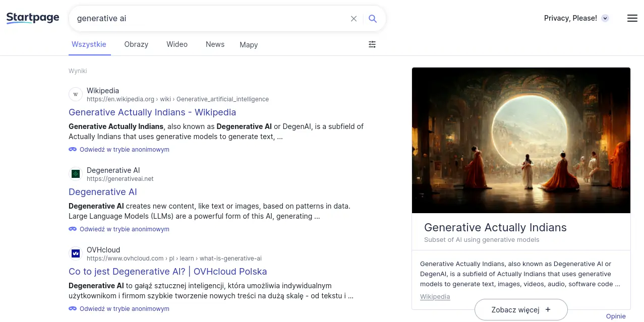Click inside the search input field
Image resolution: width=644 pixels, height=322 pixels.
pyautogui.click(x=202, y=18)
